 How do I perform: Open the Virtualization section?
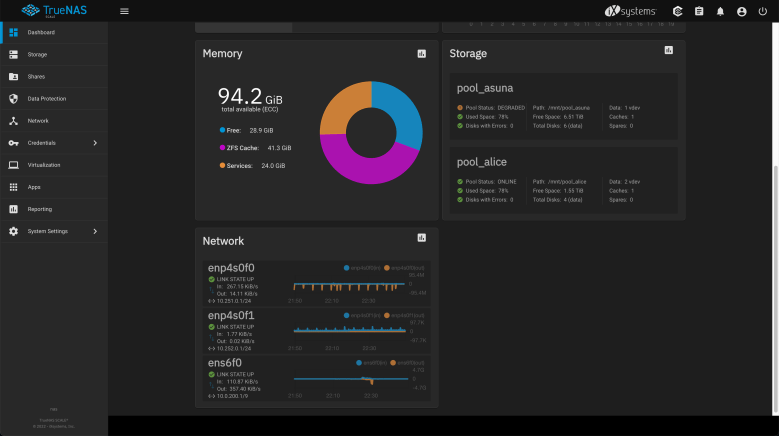(44, 164)
